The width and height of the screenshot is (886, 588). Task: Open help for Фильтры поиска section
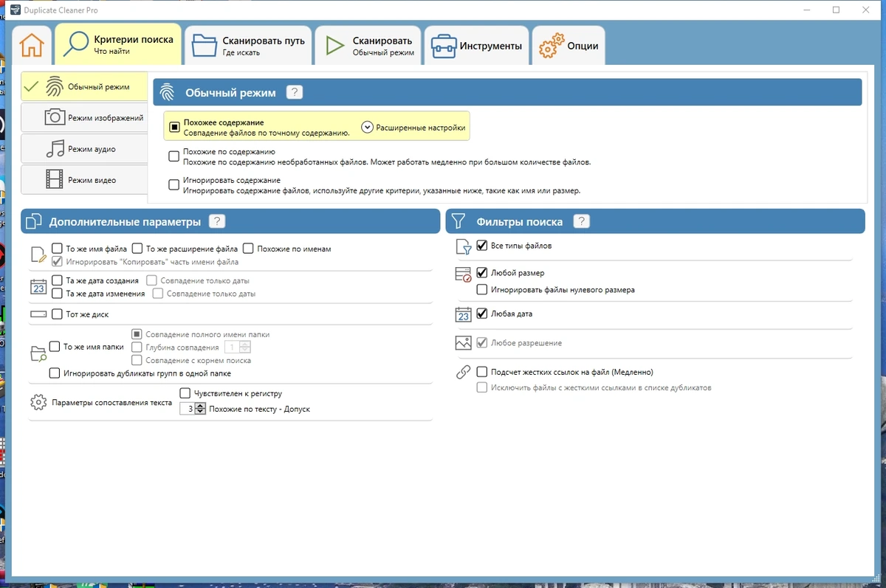pyautogui.click(x=580, y=221)
